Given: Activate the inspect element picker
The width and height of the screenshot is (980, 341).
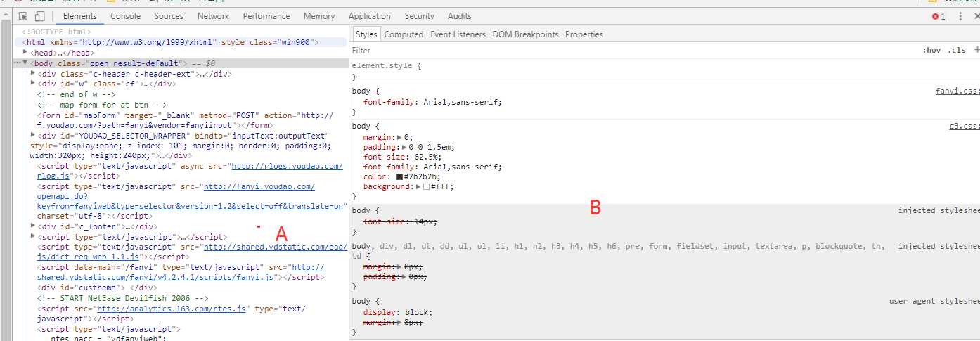Looking at the screenshot, I should point(23,16).
